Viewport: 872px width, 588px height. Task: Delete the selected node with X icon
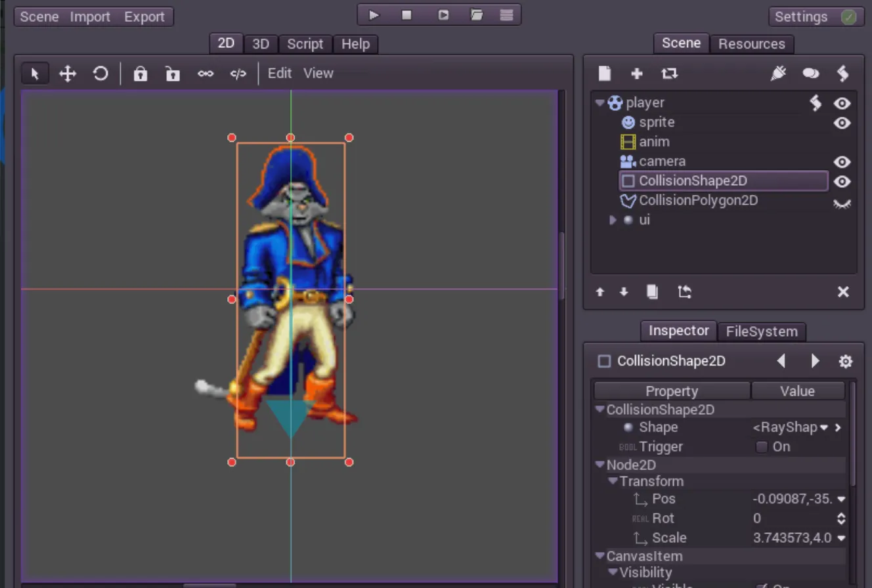[x=844, y=292]
